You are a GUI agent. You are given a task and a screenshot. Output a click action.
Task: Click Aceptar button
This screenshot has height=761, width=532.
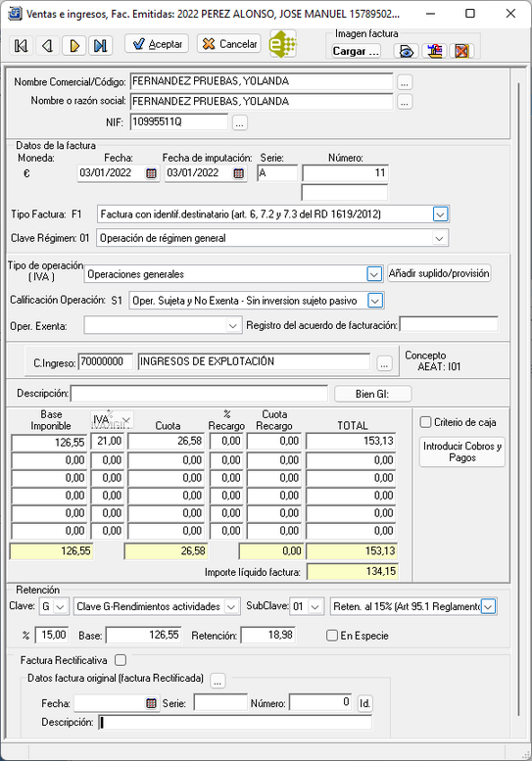[157, 44]
